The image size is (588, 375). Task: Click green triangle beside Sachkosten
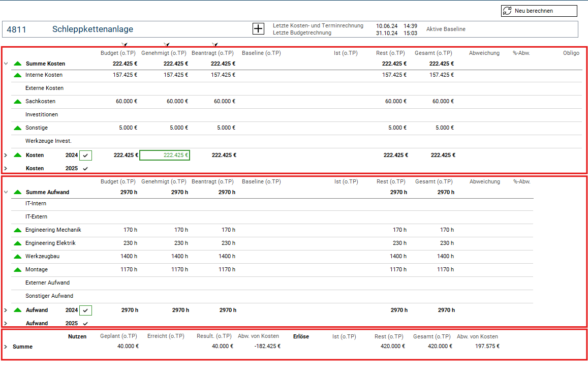(18, 102)
